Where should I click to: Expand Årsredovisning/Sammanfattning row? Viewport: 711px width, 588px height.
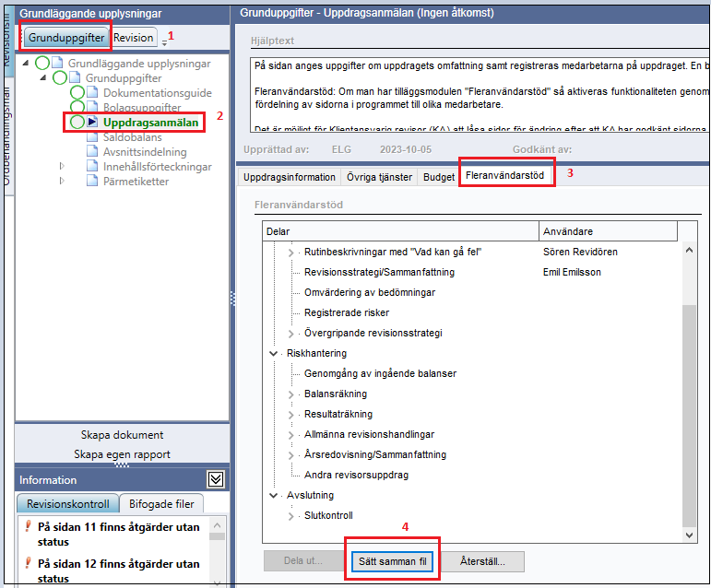[x=291, y=455]
